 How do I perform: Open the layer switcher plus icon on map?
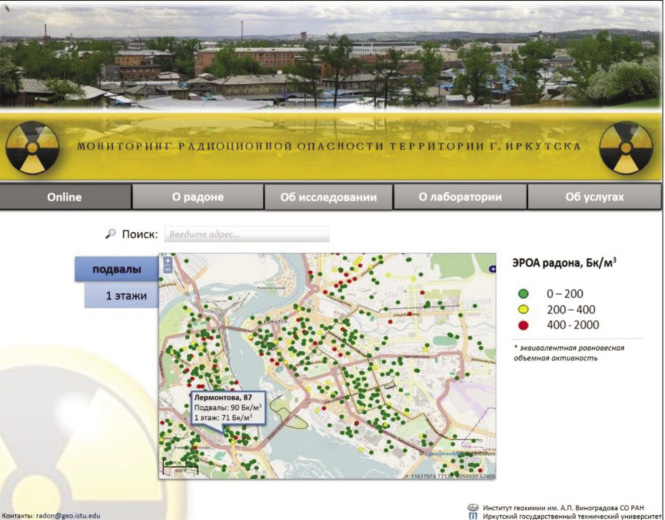(492, 268)
